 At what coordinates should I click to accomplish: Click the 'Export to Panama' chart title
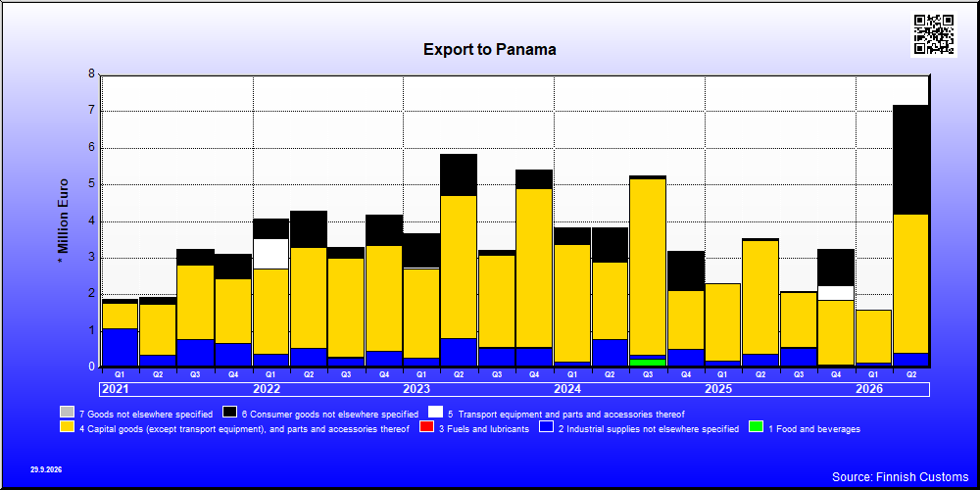[489, 49]
